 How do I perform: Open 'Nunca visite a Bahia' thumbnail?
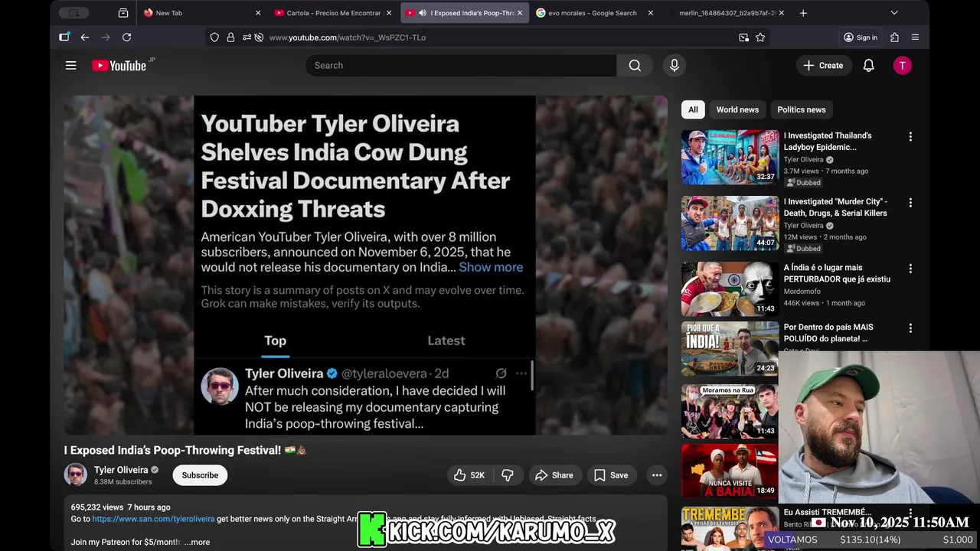point(730,471)
